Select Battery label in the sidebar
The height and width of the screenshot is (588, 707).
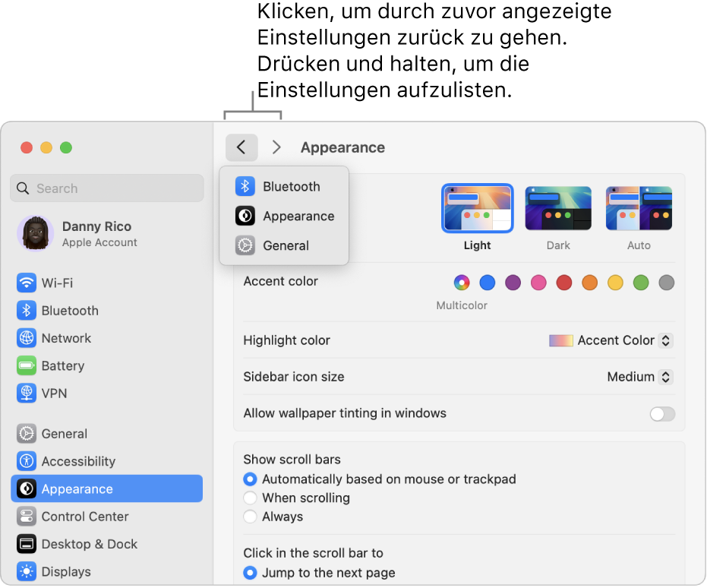coord(63,365)
